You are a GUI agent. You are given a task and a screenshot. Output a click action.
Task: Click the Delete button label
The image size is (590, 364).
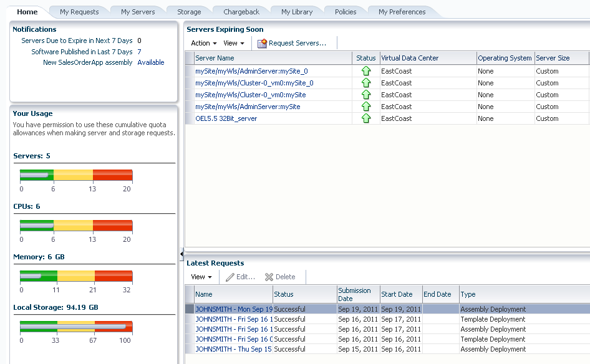(285, 277)
